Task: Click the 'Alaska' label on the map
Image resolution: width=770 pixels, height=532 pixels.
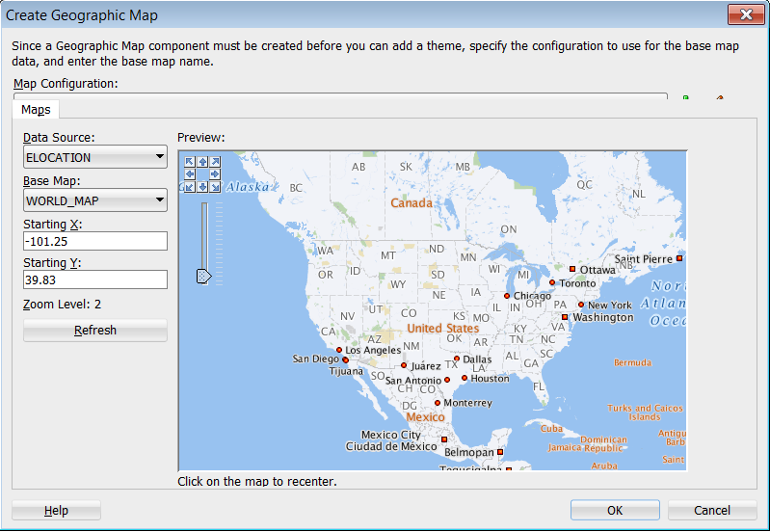Action: click(248, 187)
